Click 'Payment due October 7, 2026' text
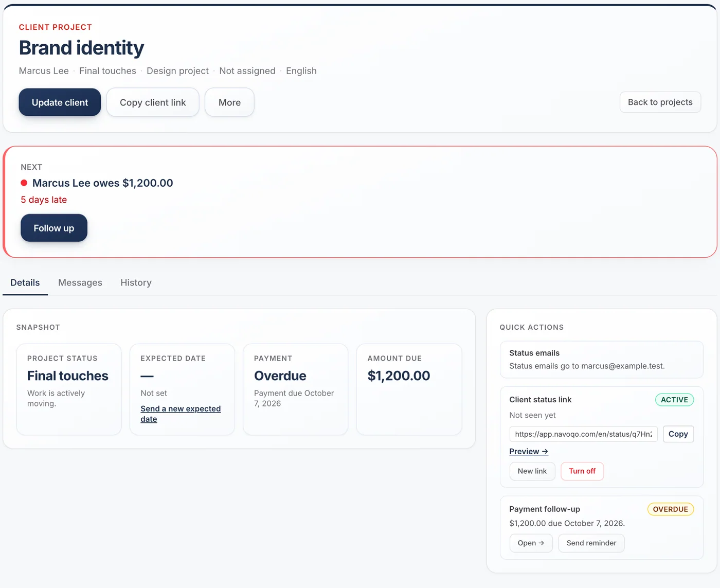Image resolution: width=720 pixels, height=588 pixels. [294, 398]
